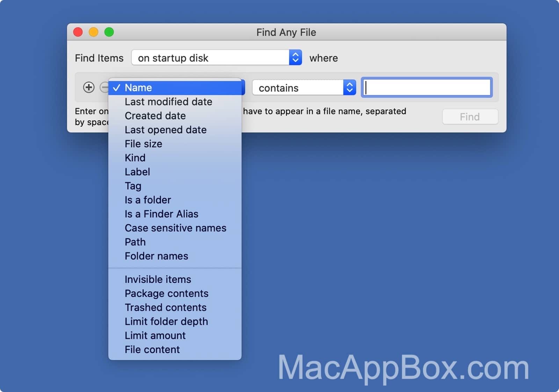Select File content option

(x=175, y=349)
